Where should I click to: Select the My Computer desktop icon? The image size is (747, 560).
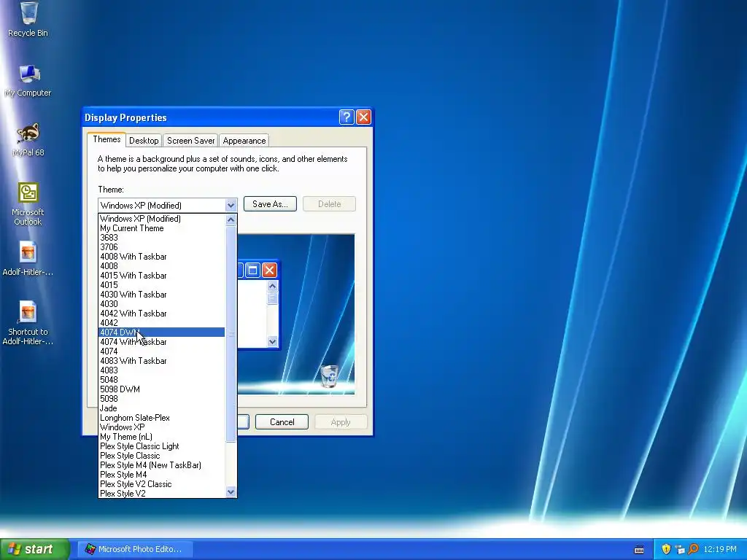coord(28,80)
